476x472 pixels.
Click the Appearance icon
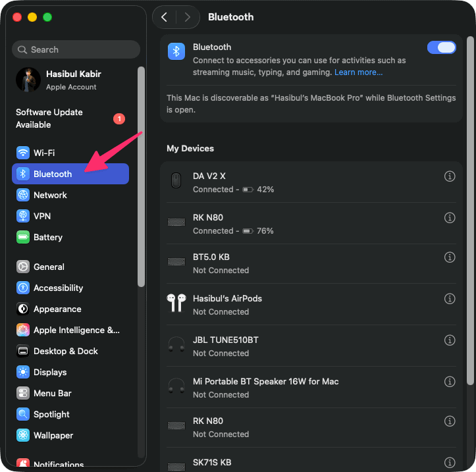[23, 309]
